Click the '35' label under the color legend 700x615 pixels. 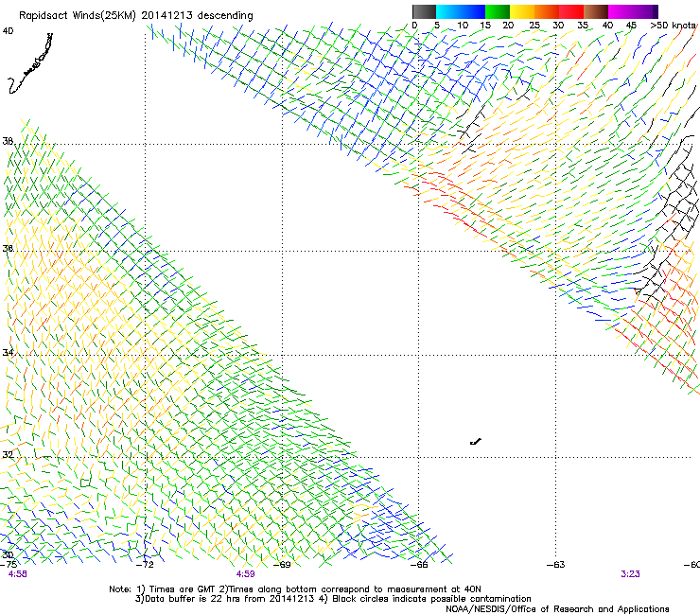[x=583, y=26]
